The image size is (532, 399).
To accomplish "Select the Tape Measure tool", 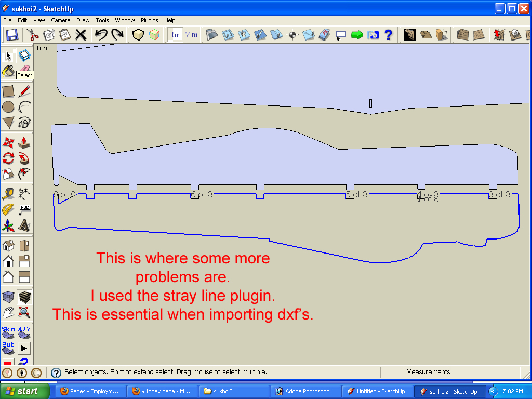I will pos(8,194).
